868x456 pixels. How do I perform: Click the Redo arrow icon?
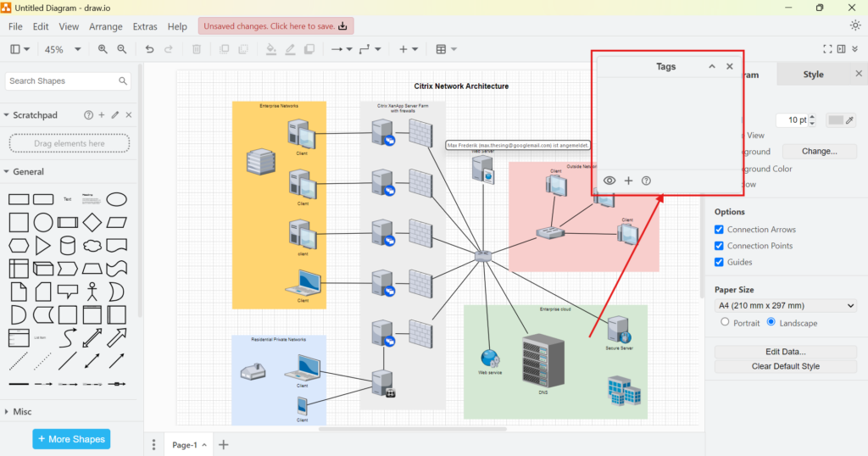(169, 49)
